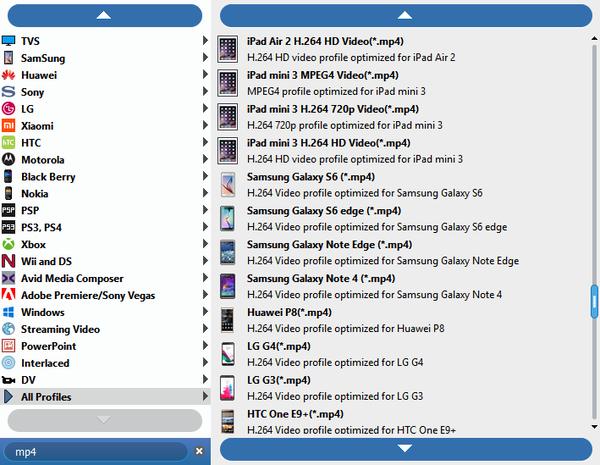Click the scrollbar bottom arrow
The width and height of the screenshot is (600, 465).
pyautogui.click(x=594, y=427)
